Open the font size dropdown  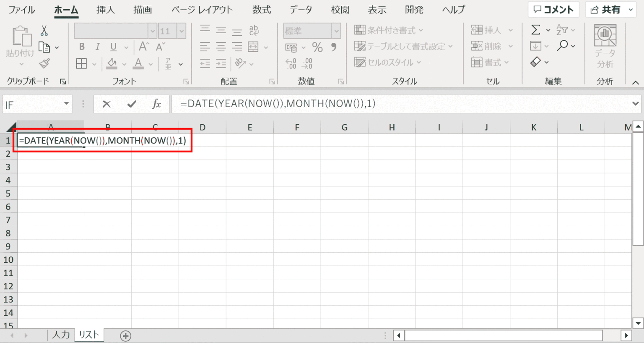click(182, 31)
